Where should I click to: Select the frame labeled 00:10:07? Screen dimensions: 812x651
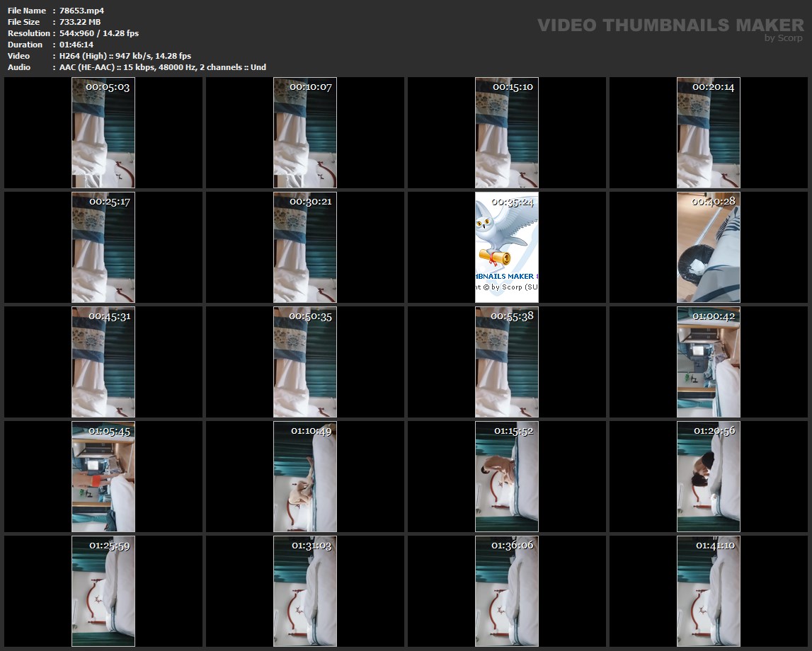(x=305, y=133)
